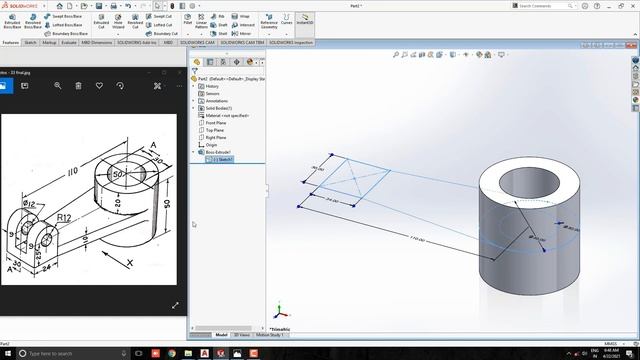Select the Extruded Cut tool
640x360 pixels.
(x=101, y=21)
